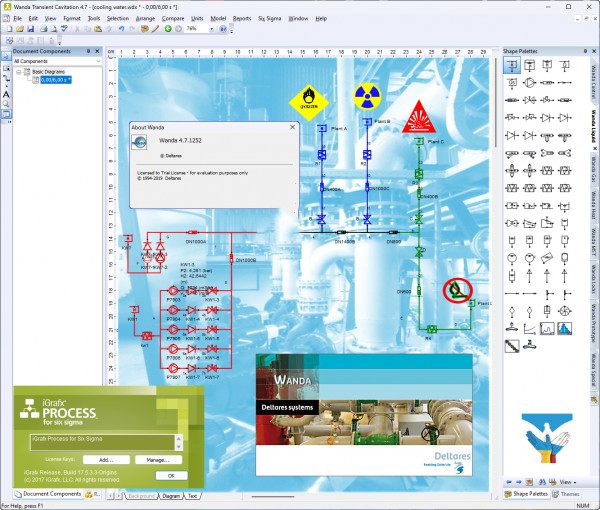The height and width of the screenshot is (510, 600).
Task: Switch to the Themes tab
Action: coord(566,494)
